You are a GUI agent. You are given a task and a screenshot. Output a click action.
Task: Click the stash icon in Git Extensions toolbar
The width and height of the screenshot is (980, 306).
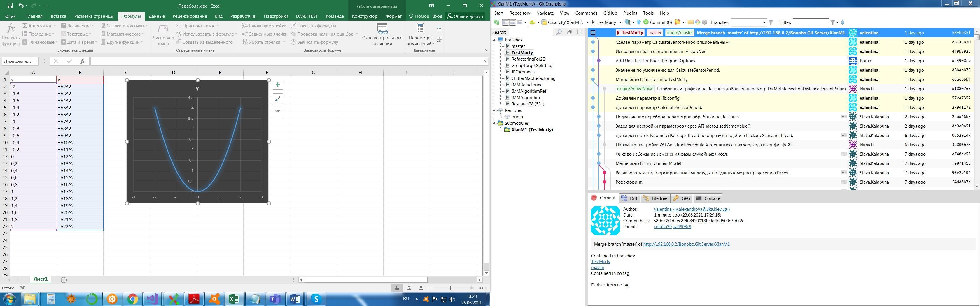677,22
